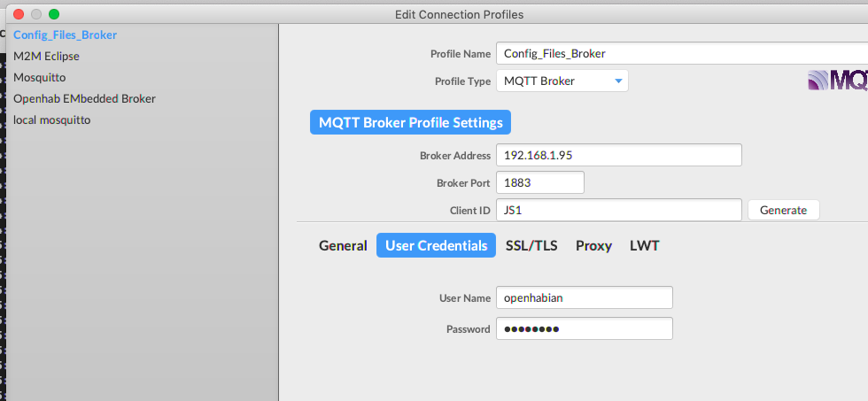Open the Proxy settings tab

593,245
